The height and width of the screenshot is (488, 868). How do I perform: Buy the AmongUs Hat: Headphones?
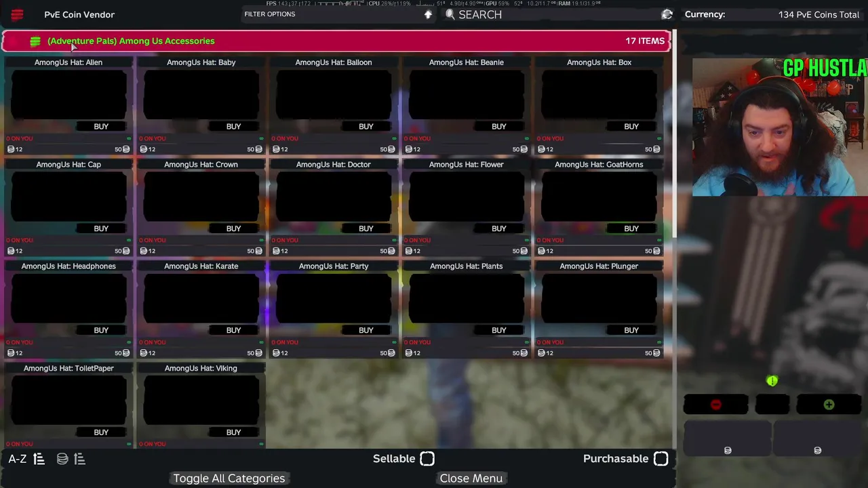click(101, 330)
